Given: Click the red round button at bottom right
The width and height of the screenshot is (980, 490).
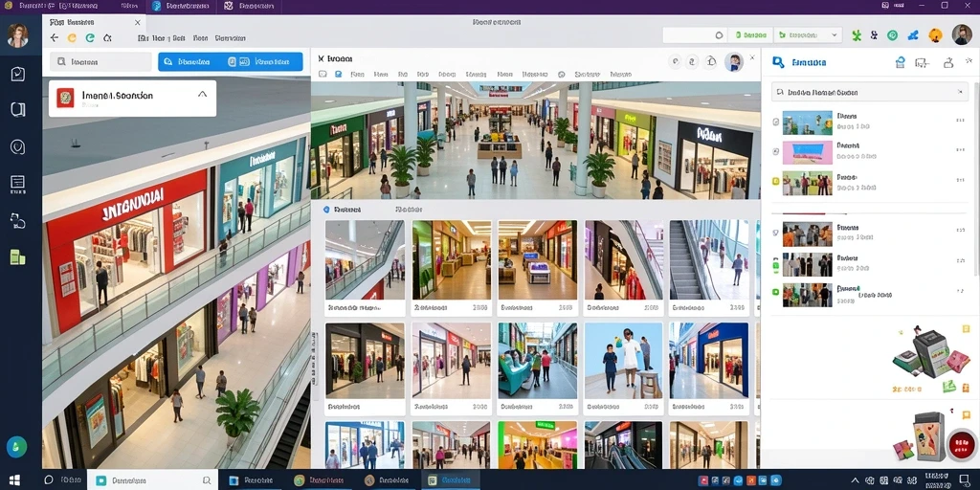Looking at the screenshot, I should pyautogui.click(x=961, y=444).
